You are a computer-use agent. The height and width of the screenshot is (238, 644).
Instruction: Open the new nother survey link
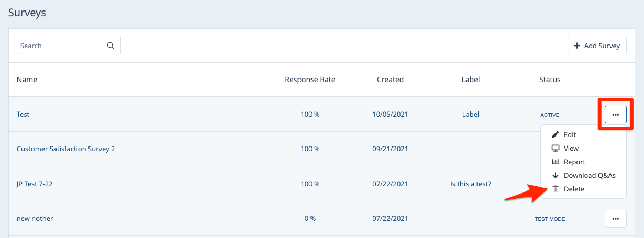point(35,218)
